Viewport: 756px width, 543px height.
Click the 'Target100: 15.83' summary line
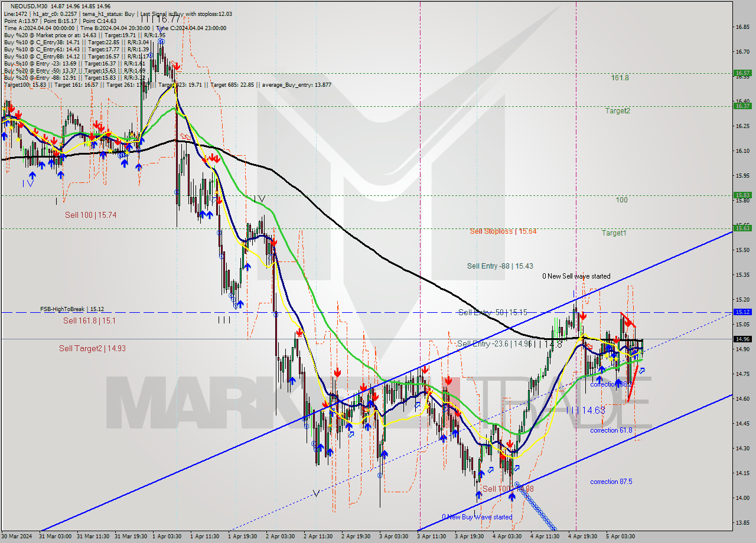pyautogui.click(x=167, y=84)
